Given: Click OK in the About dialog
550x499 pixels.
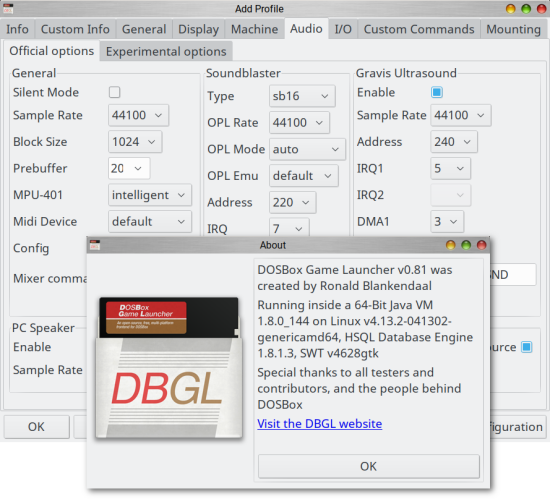Looking at the screenshot, I should point(369,466).
